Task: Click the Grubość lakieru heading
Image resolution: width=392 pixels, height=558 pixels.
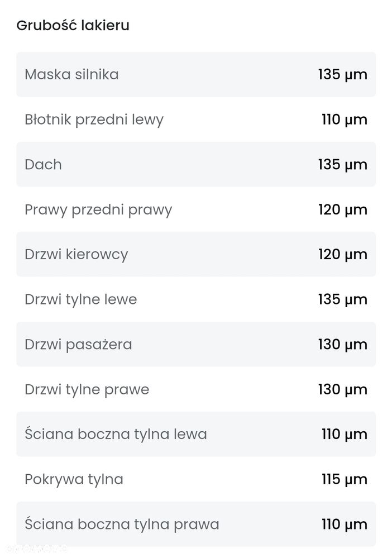Action: 73,26
